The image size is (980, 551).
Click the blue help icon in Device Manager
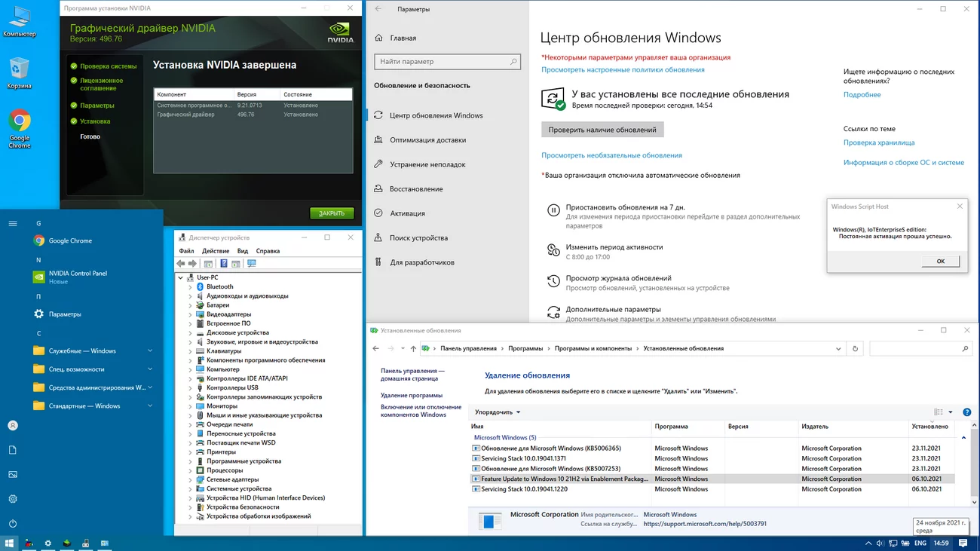[x=223, y=264]
